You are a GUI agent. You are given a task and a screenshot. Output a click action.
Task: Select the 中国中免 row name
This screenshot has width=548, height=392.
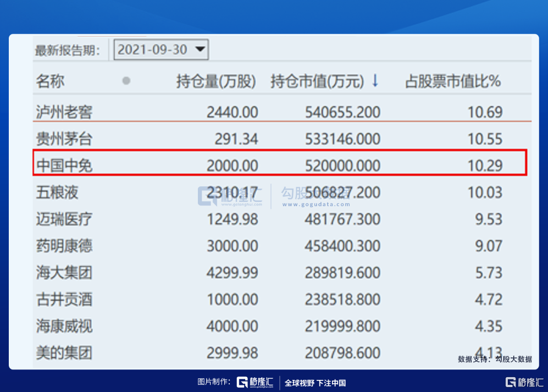pyautogui.click(x=64, y=165)
